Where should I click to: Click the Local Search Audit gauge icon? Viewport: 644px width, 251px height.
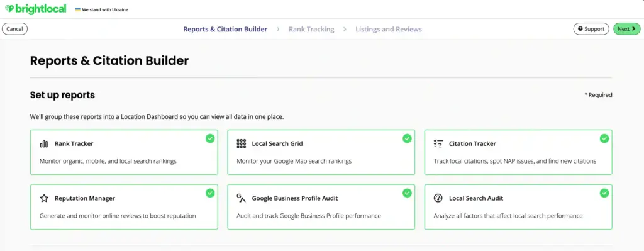click(438, 198)
